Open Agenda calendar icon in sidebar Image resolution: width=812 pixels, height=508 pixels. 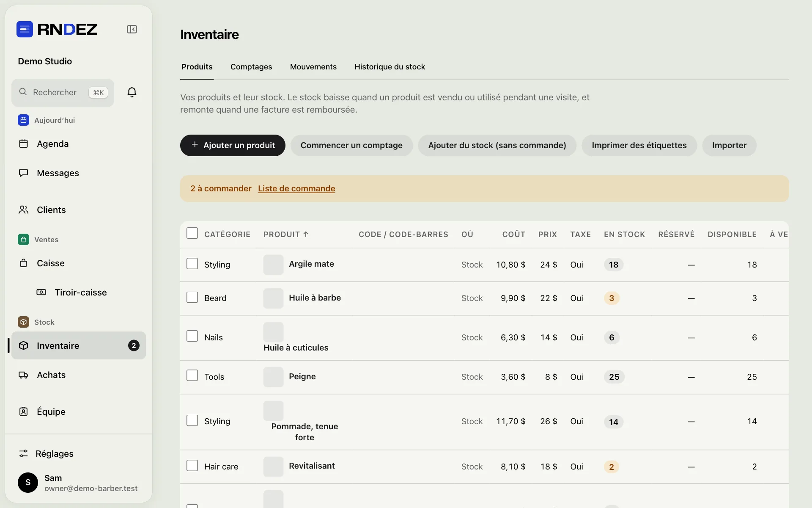(24, 144)
